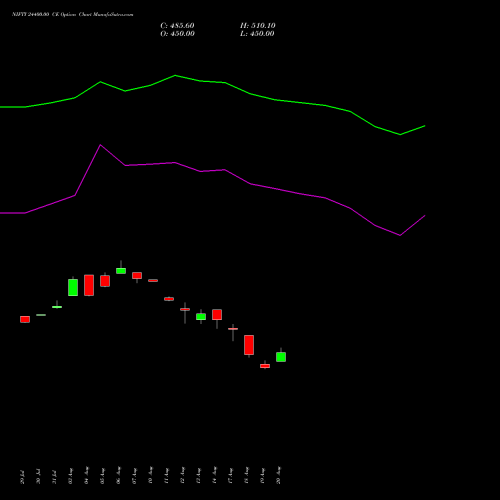Click the purple indicator line at its peak
Screen dimensions: 500x500
pyautogui.click(x=101, y=145)
